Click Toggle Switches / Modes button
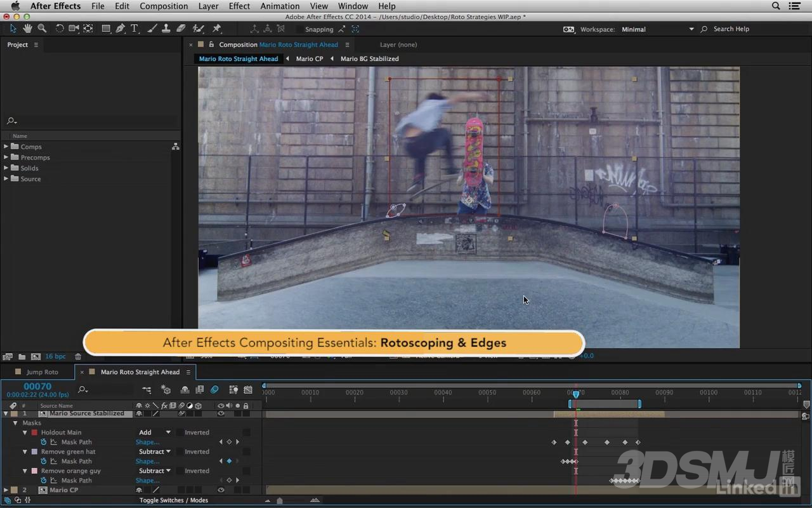812x508 pixels. point(174,500)
